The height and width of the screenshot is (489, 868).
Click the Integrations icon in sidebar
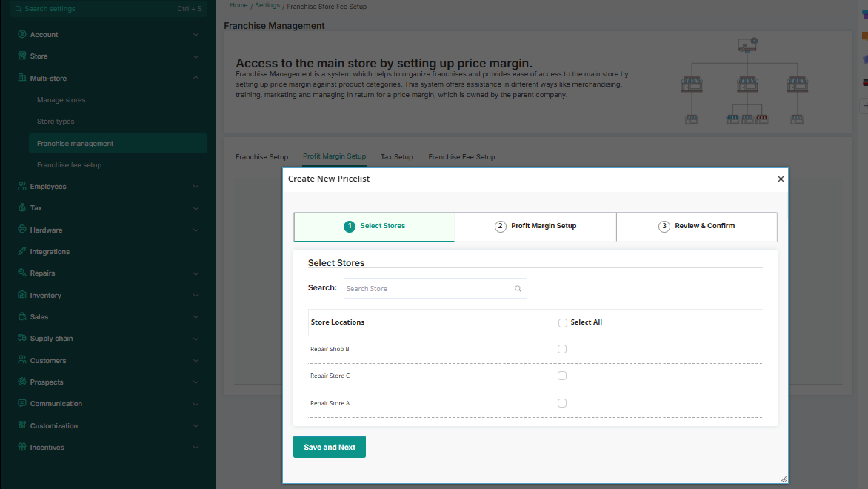click(x=22, y=252)
